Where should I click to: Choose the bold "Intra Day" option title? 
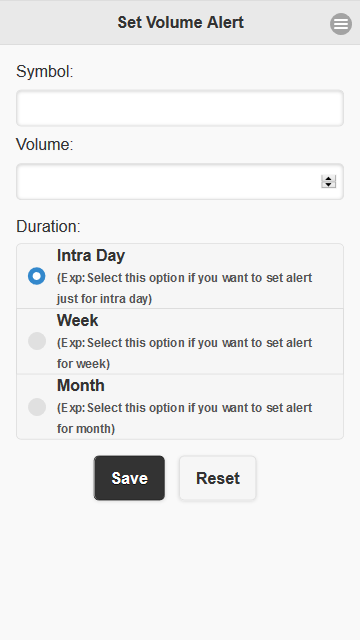[91, 256]
